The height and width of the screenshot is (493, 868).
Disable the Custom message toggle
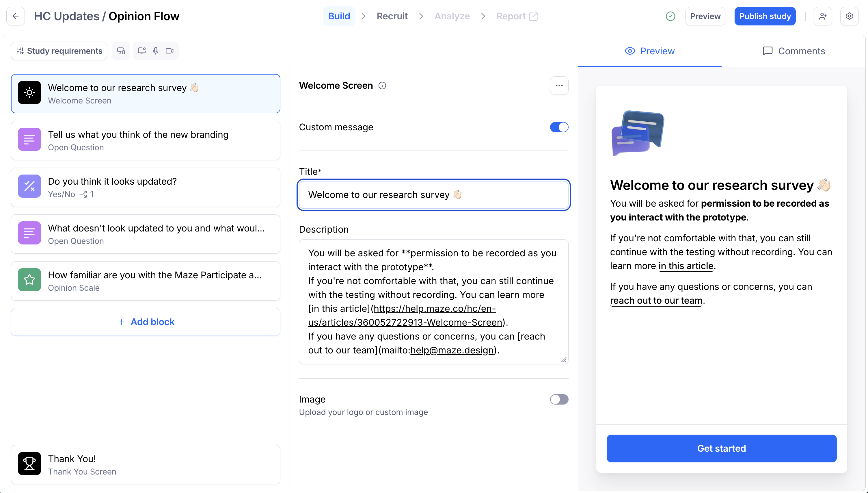click(559, 127)
